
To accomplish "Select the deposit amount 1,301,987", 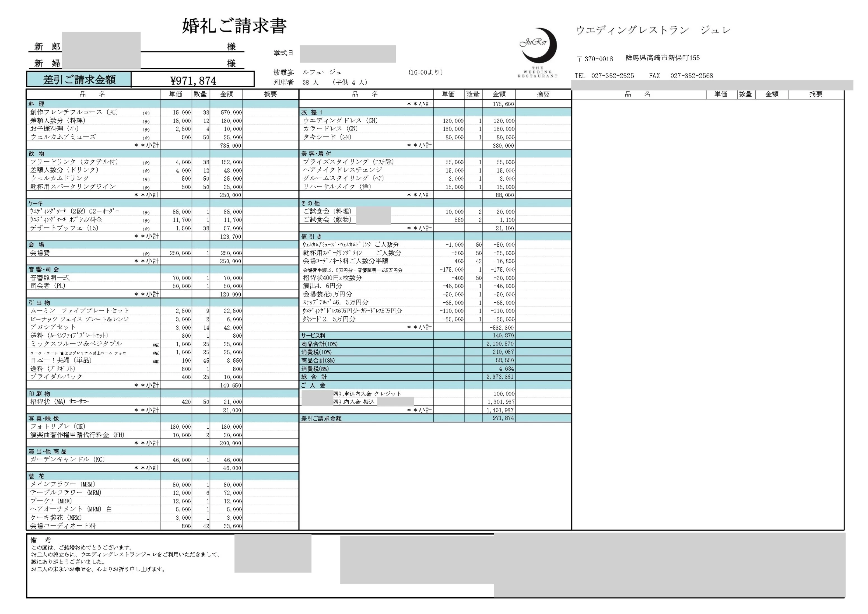I will [x=501, y=402].
